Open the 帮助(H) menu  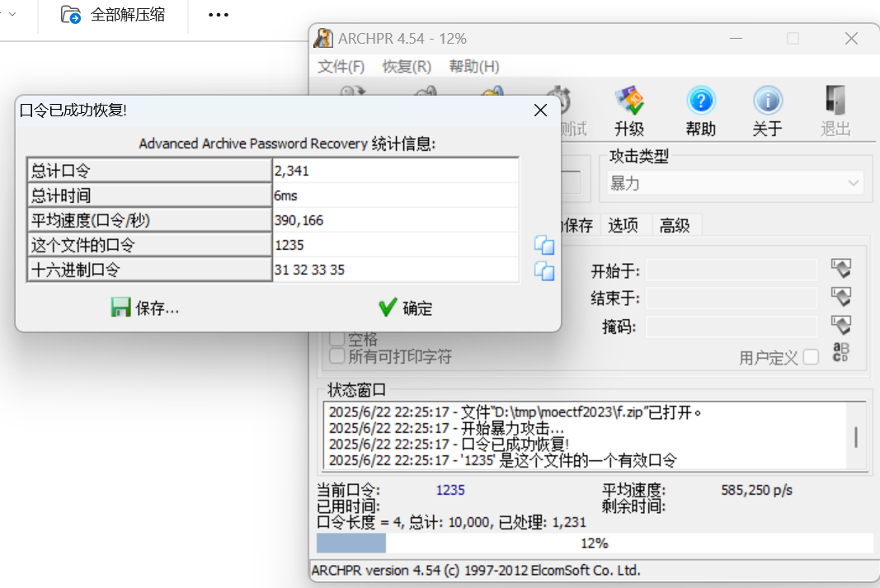(474, 66)
